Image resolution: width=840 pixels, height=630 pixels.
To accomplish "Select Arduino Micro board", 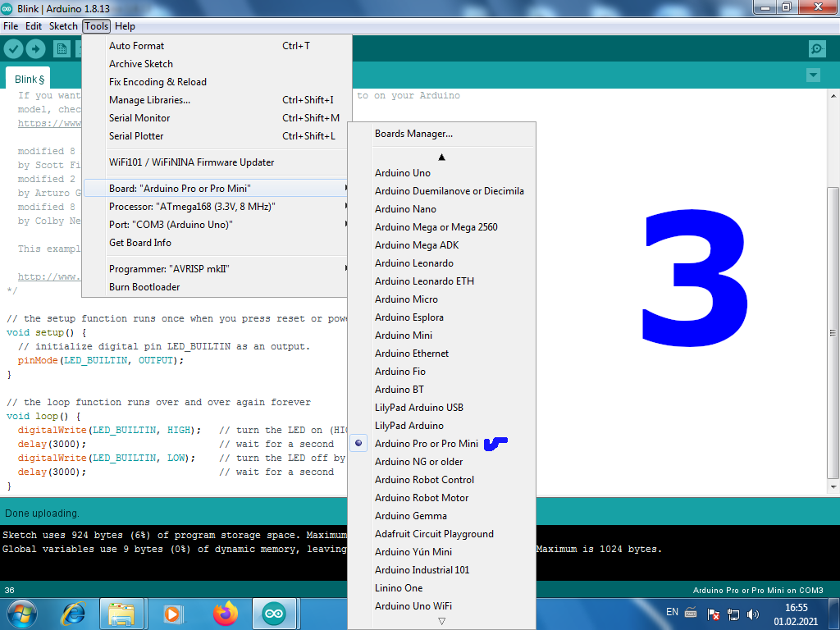I will click(441, 299).
